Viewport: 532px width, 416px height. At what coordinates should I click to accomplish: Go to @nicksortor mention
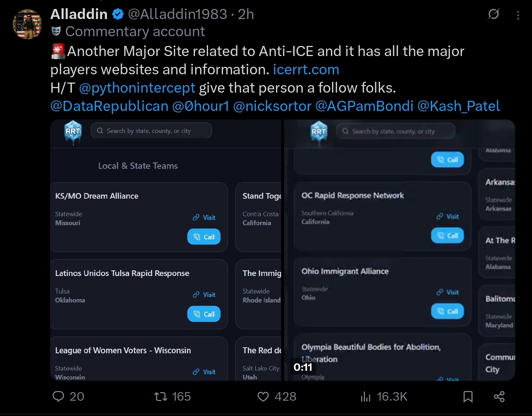[272, 106]
